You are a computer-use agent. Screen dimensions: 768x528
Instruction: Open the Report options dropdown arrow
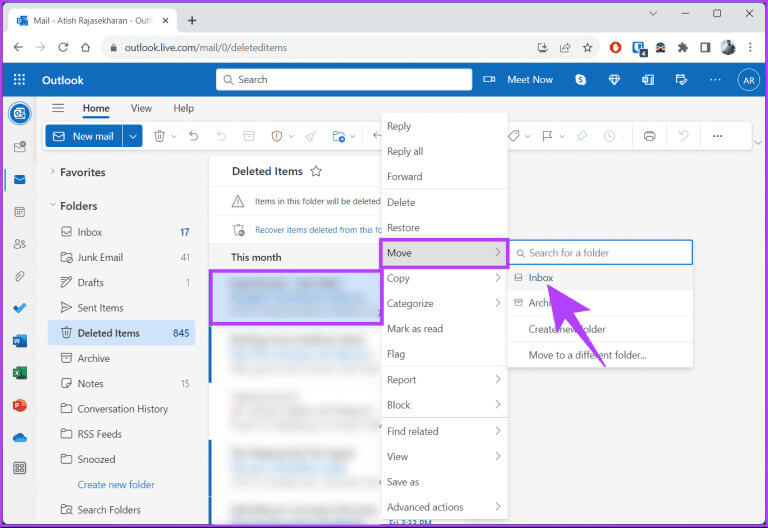click(x=291, y=137)
